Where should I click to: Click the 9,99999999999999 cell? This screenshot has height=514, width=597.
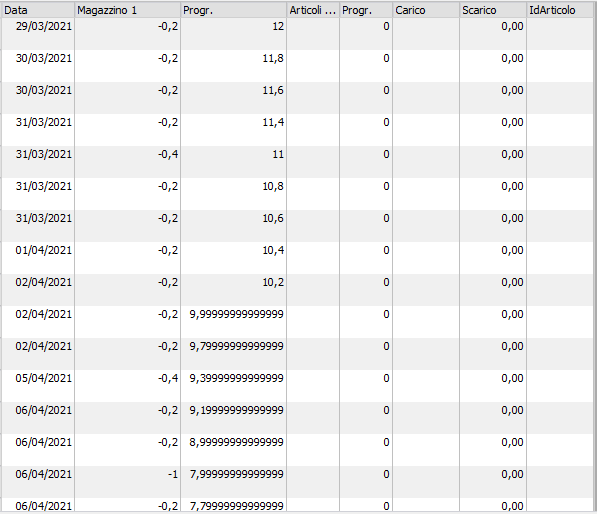(x=233, y=322)
